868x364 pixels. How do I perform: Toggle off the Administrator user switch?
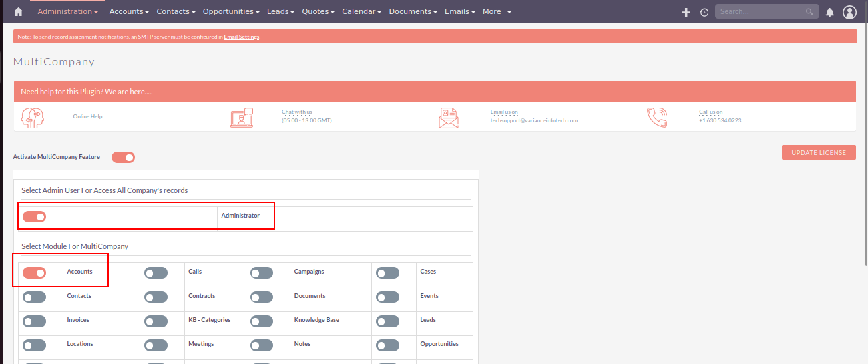[34, 216]
